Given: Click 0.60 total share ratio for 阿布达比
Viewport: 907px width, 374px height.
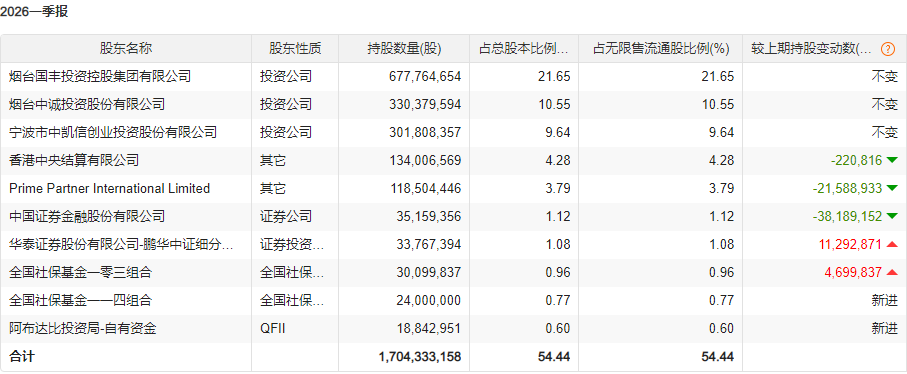Looking at the screenshot, I should pyautogui.click(x=558, y=329).
